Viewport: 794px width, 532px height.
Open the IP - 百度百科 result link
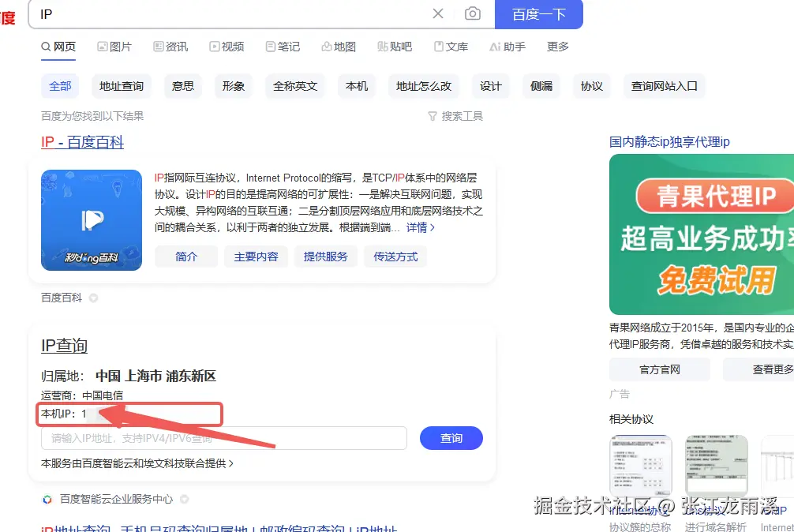click(x=82, y=144)
